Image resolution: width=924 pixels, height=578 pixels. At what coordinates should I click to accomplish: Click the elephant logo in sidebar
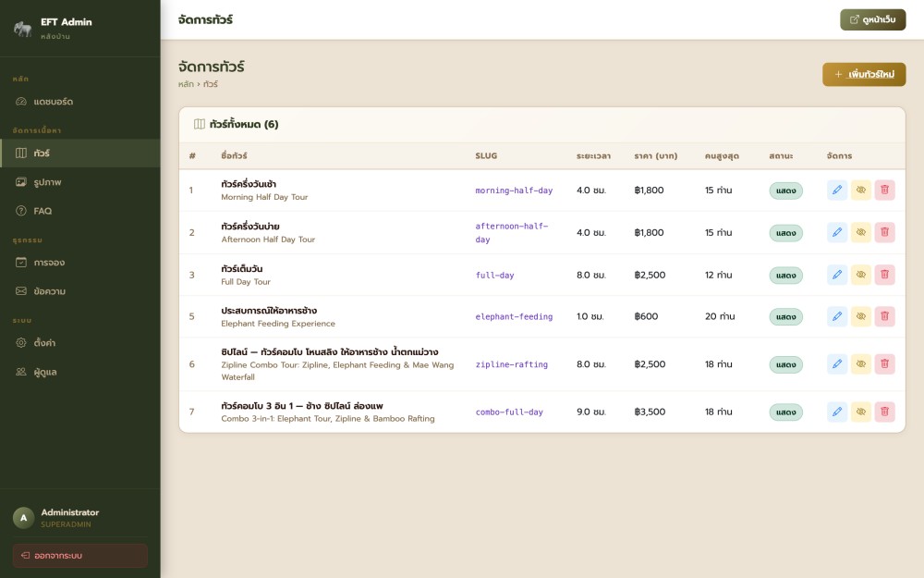[x=23, y=29]
